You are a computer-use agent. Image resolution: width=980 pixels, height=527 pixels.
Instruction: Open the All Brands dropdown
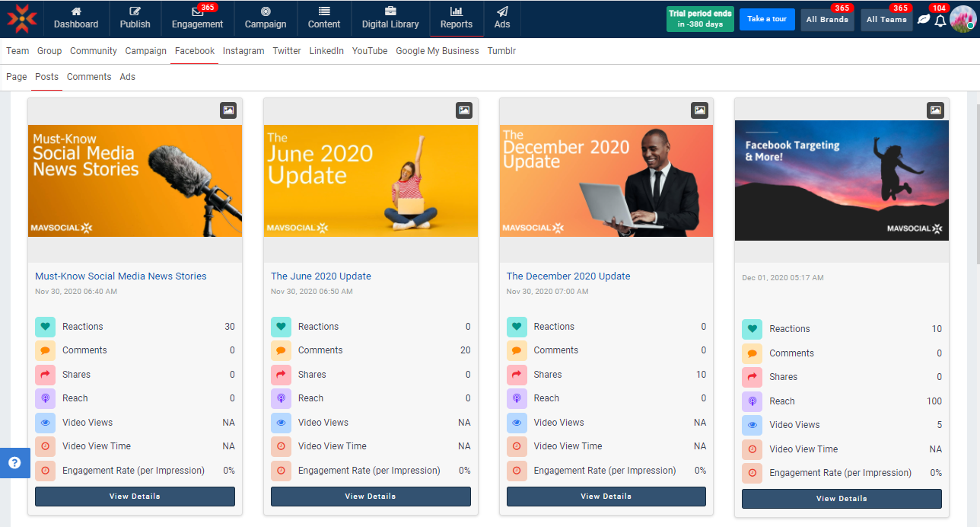[827, 20]
